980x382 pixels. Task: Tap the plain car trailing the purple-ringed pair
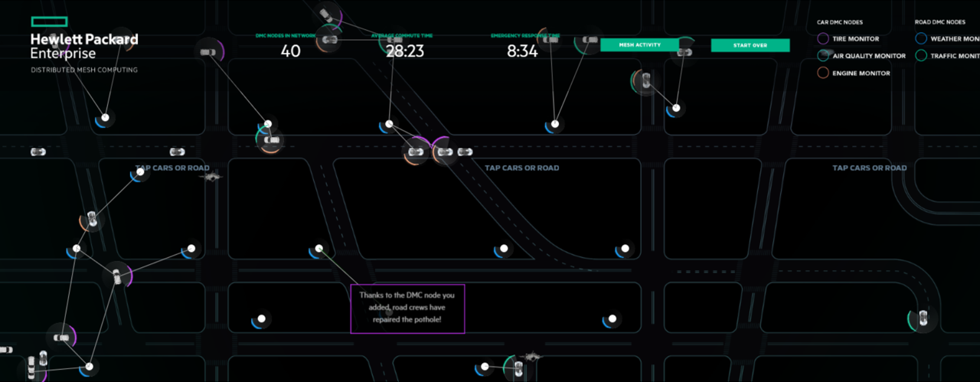(465, 152)
